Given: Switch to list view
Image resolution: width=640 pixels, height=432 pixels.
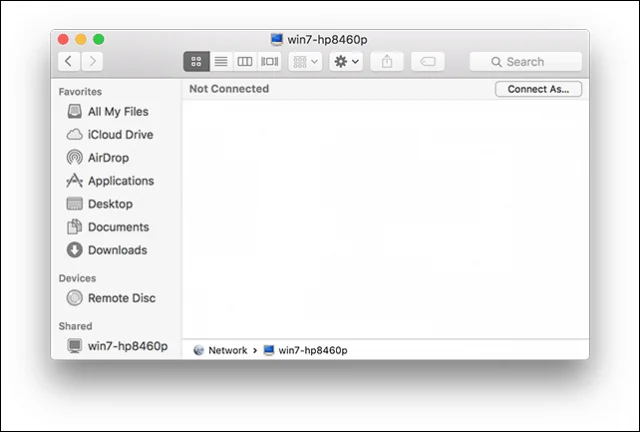Looking at the screenshot, I should tap(221, 62).
